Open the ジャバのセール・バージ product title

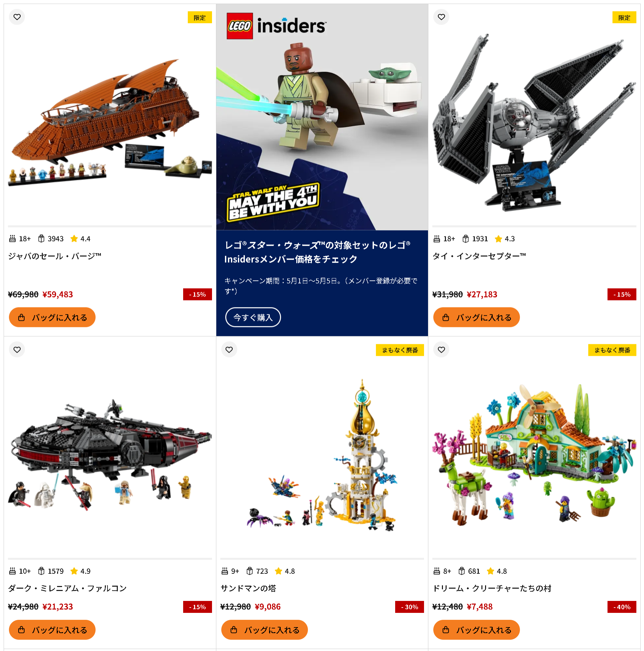pos(55,256)
